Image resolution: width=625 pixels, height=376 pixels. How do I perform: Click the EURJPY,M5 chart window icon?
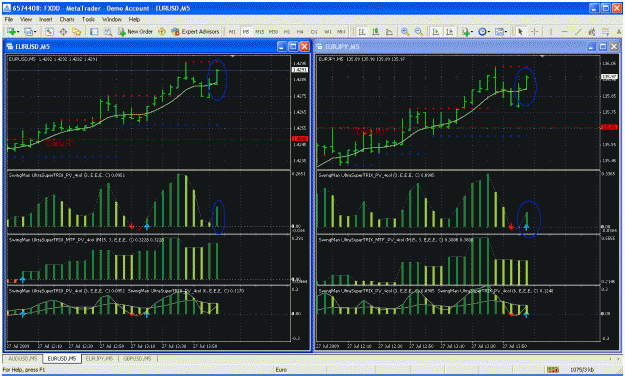pos(319,47)
